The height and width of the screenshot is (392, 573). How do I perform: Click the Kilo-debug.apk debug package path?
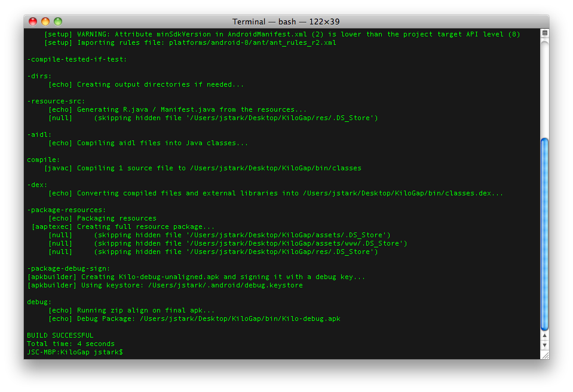(239, 319)
